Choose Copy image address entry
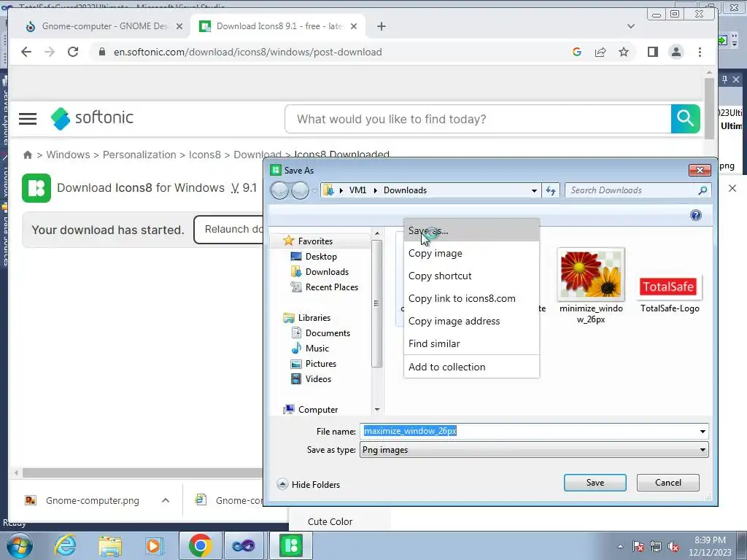The width and height of the screenshot is (747, 560). (x=471, y=321)
